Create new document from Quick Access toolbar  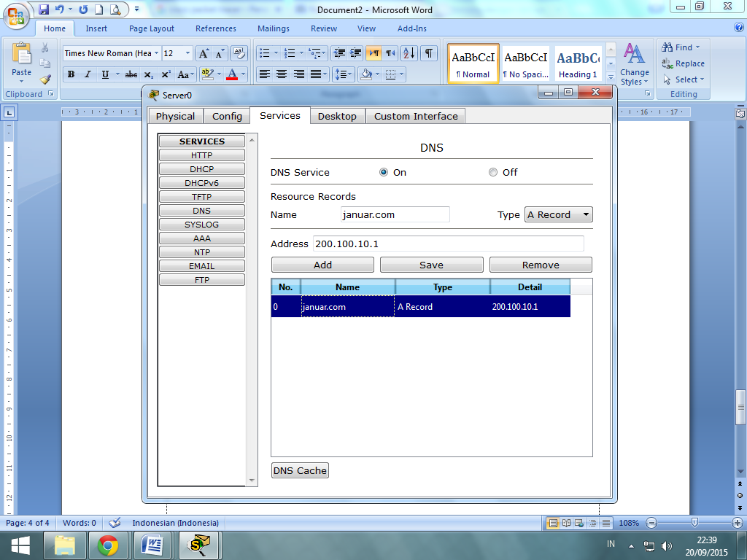point(98,9)
